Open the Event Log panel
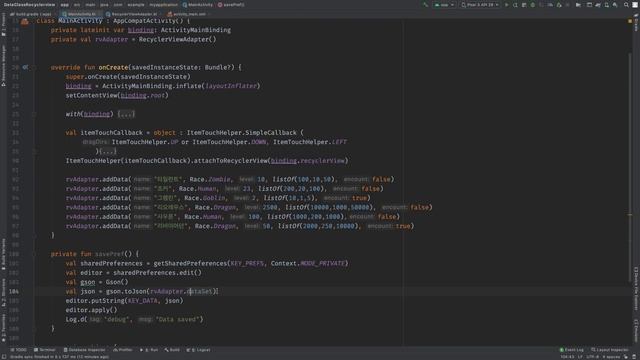This screenshot has width=640, height=360. pyautogui.click(x=571, y=350)
